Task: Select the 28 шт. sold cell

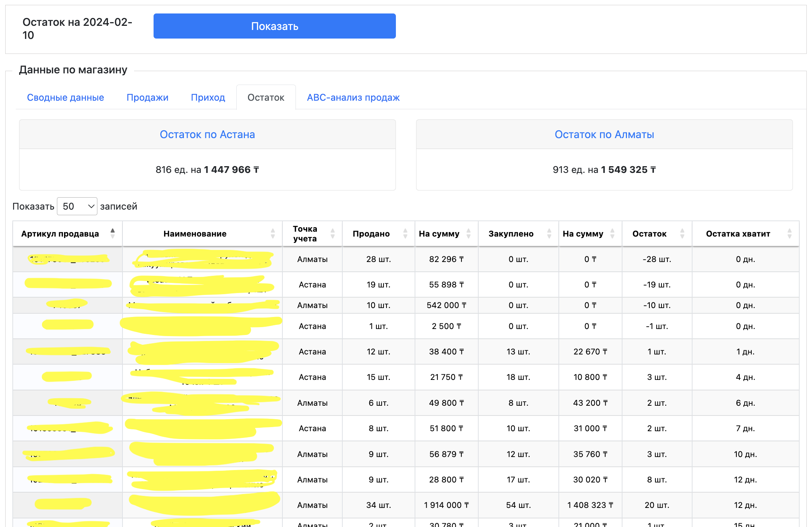Action: 378,259
